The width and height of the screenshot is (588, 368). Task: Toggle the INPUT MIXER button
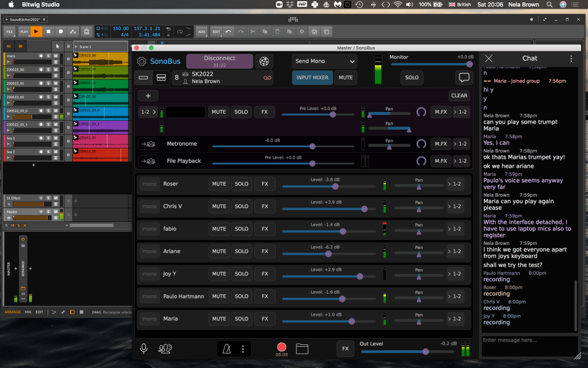pyautogui.click(x=312, y=78)
